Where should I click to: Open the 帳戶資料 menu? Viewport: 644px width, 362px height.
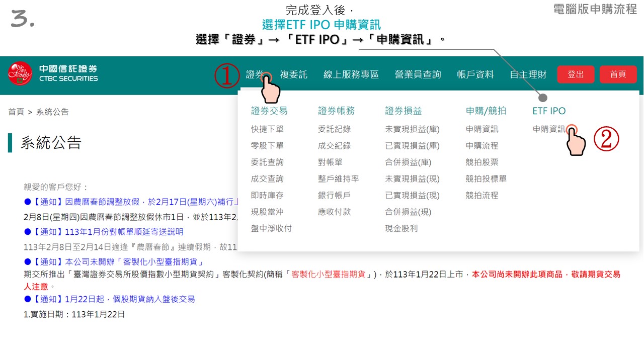pyautogui.click(x=475, y=74)
